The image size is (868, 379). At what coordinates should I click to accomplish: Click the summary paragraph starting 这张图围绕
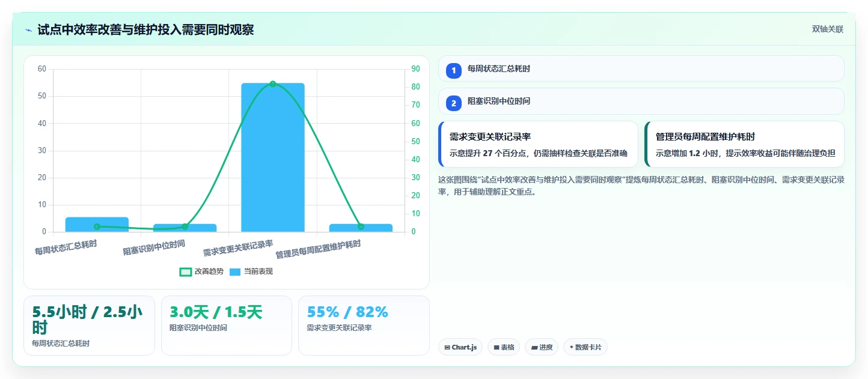641,186
